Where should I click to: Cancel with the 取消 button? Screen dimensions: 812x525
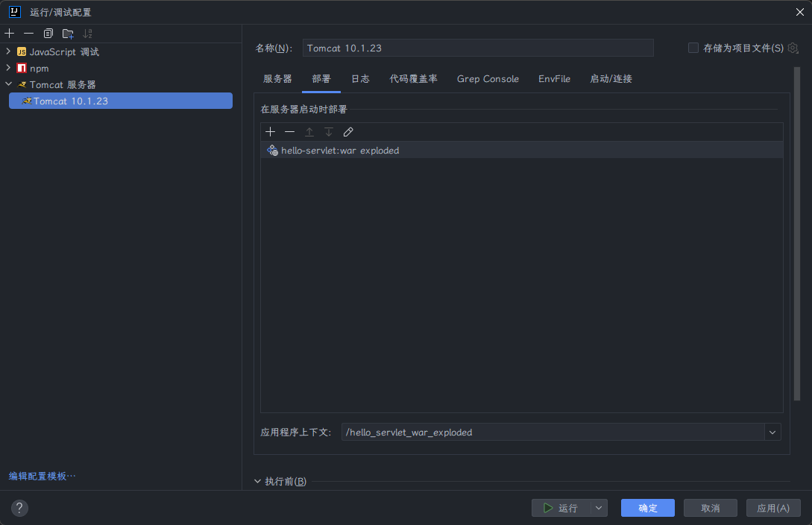click(711, 508)
